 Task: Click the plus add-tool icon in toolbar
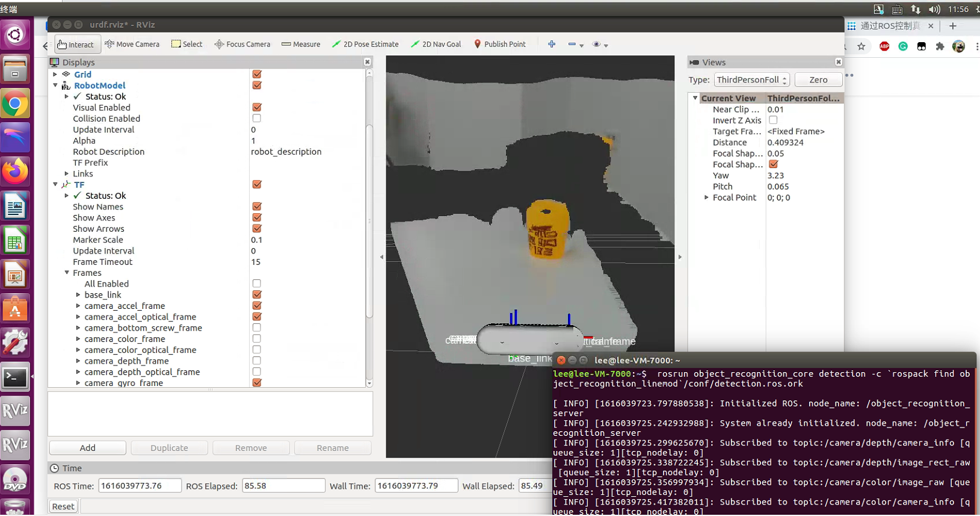(x=552, y=45)
